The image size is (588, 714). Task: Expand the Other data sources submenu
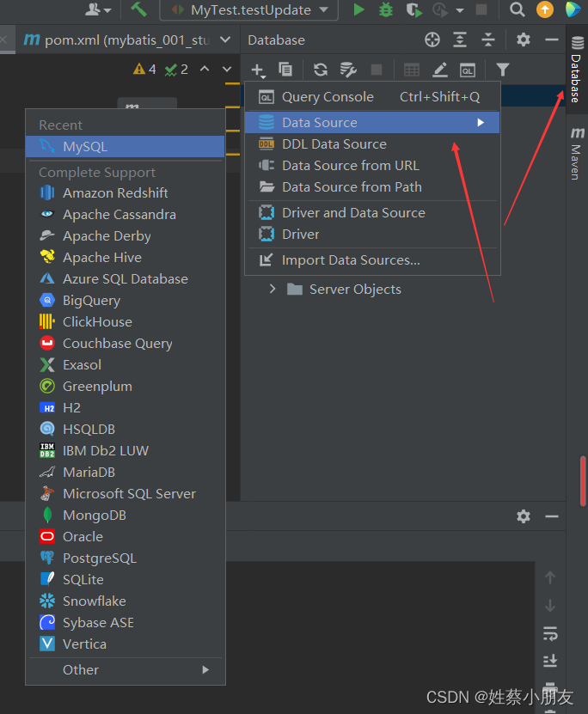point(126,670)
